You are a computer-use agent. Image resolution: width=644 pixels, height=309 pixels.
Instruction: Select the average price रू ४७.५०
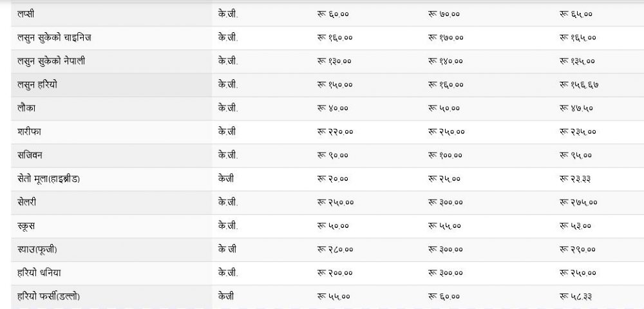coord(575,108)
